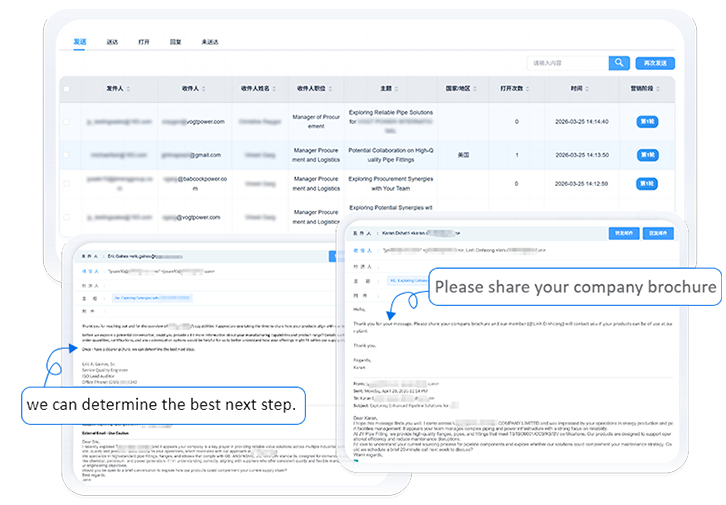Click subject 'Potential Collaboration on High-Quality Pipe Fittings'
The image size is (726, 505).
391,155
